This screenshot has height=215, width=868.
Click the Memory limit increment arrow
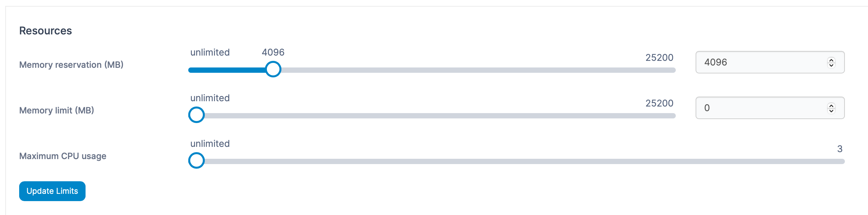click(831, 105)
